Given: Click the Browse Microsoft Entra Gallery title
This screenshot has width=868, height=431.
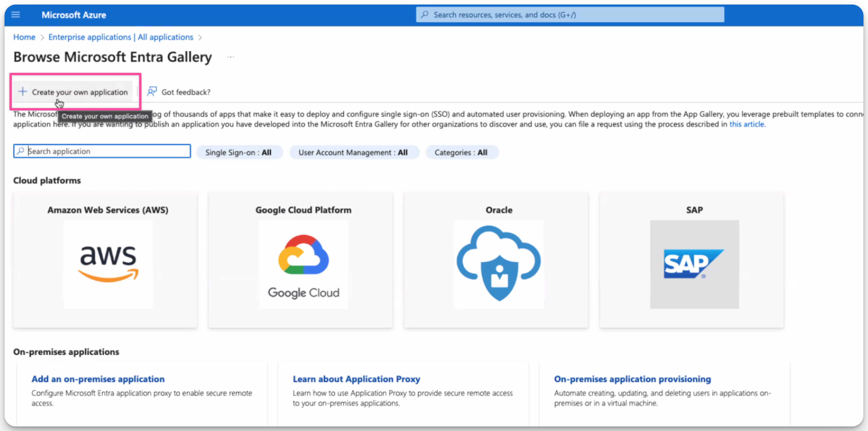Looking at the screenshot, I should (x=113, y=57).
